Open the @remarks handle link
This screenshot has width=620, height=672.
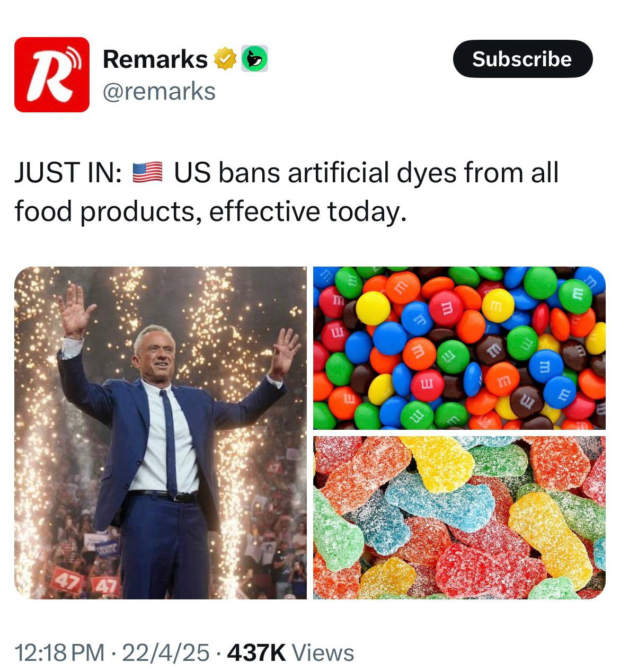tap(159, 91)
